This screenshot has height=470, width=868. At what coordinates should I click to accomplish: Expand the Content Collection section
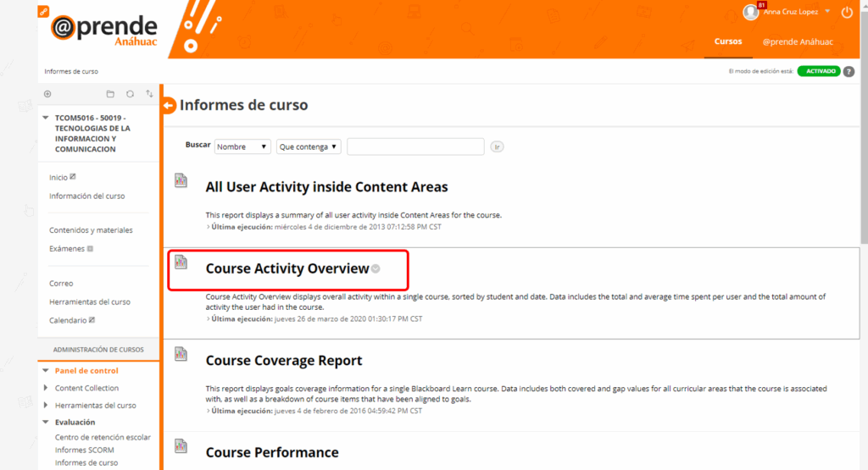point(46,388)
